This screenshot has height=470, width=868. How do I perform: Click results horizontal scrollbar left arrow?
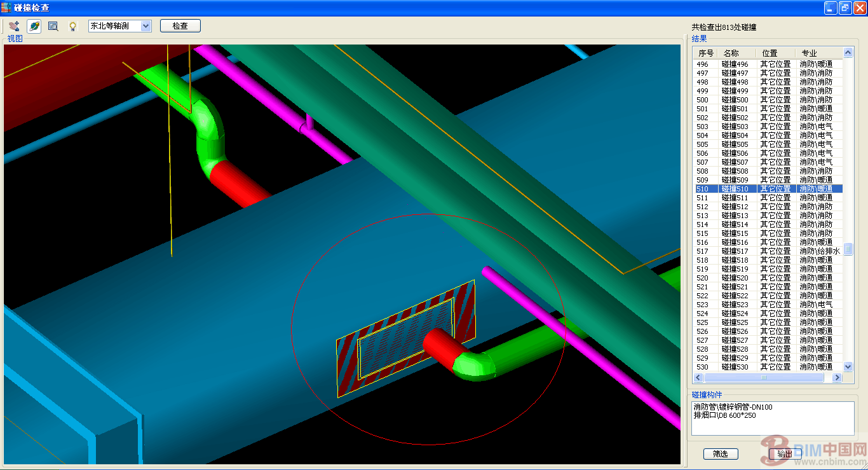tap(698, 378)
